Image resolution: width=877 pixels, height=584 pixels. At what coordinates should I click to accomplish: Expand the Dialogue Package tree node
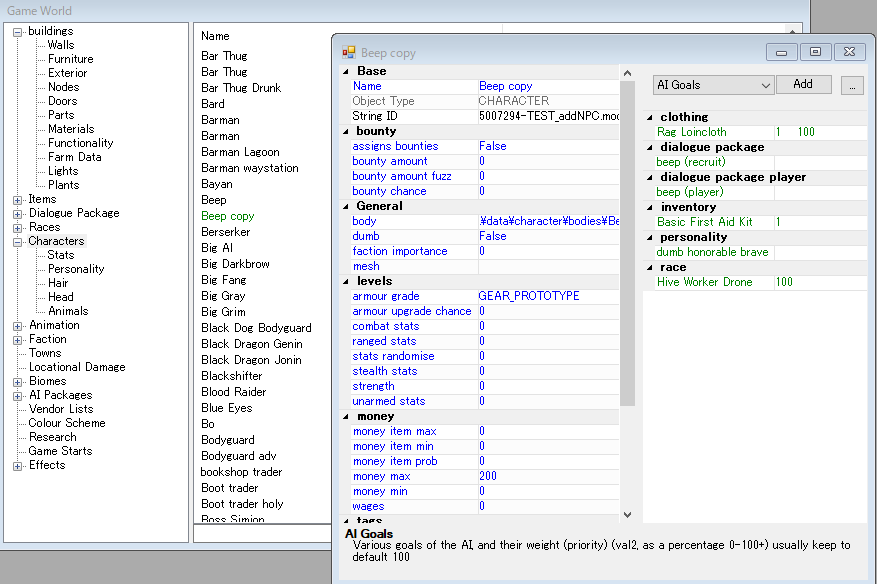pos(17,214)
